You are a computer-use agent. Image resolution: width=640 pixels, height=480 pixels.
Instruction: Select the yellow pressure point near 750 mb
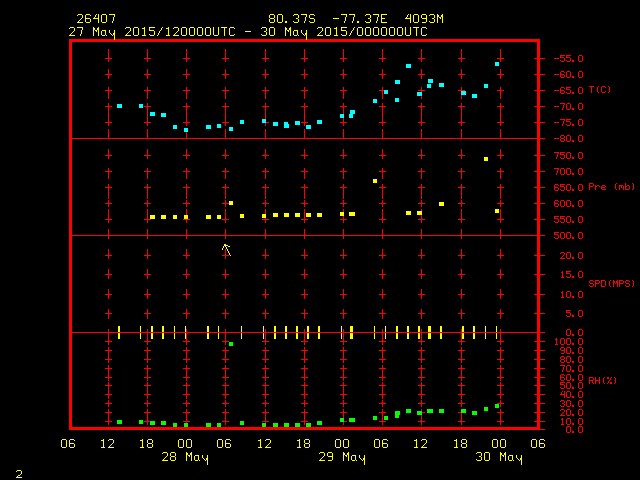click(x=486, y=159)
